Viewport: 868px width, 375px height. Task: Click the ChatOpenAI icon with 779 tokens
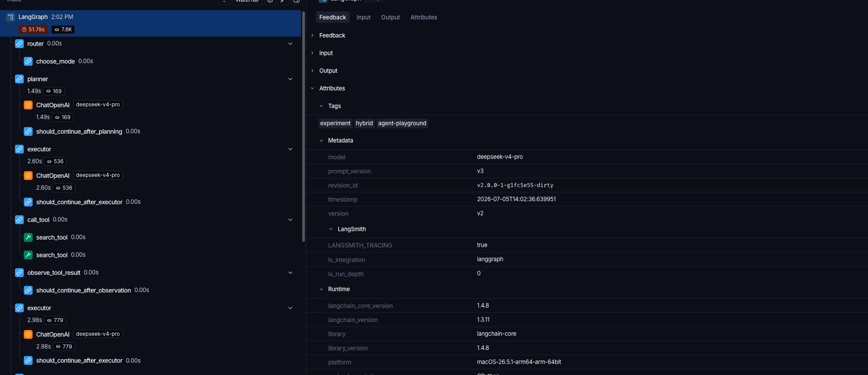tap(28, 334)
